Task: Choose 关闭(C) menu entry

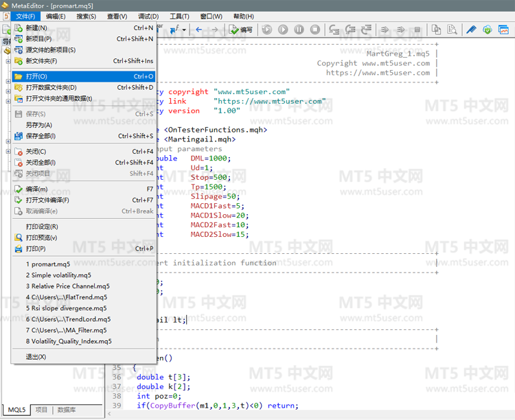Action: [x=84, y=152]
